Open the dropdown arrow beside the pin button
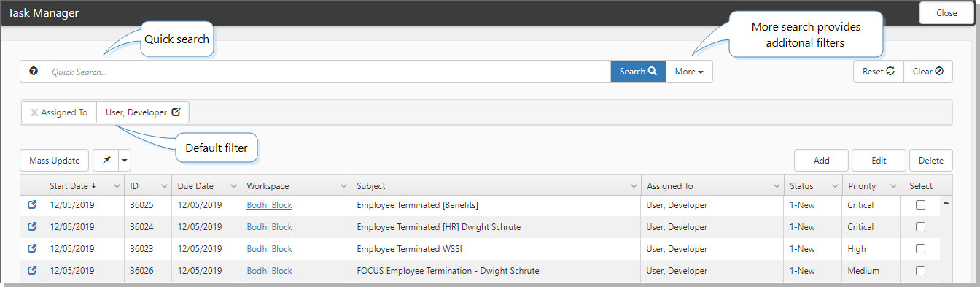980x287 pixels. (x=125, y=160)
